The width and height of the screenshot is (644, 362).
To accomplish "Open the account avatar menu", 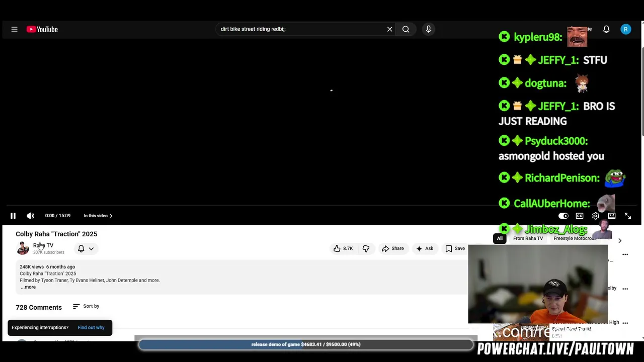I will click(x=625, y=29).
